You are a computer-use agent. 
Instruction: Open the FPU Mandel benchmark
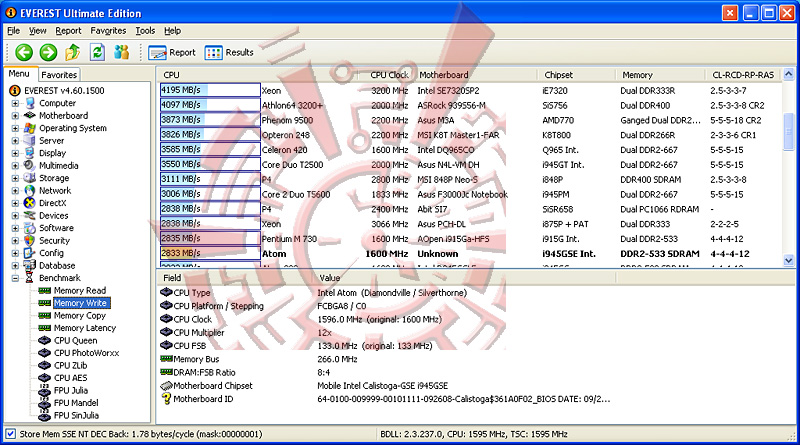pos(76,403)
